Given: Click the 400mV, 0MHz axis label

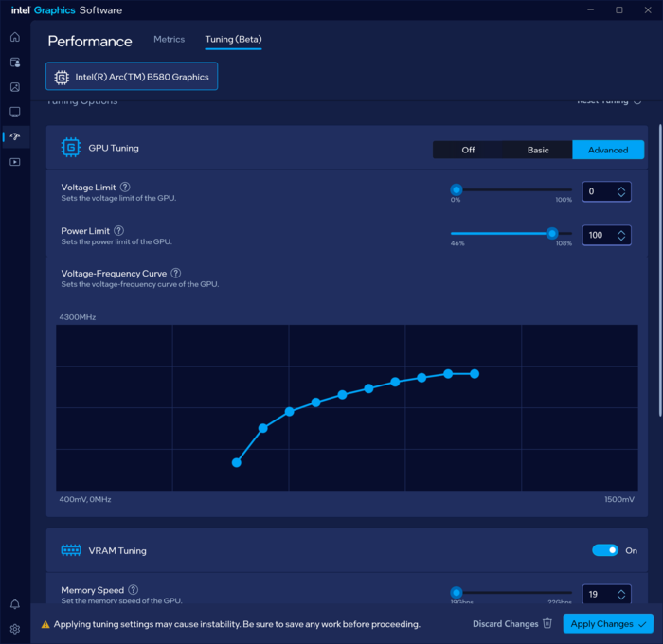Looking at the screenshot, I should (85, 499).
